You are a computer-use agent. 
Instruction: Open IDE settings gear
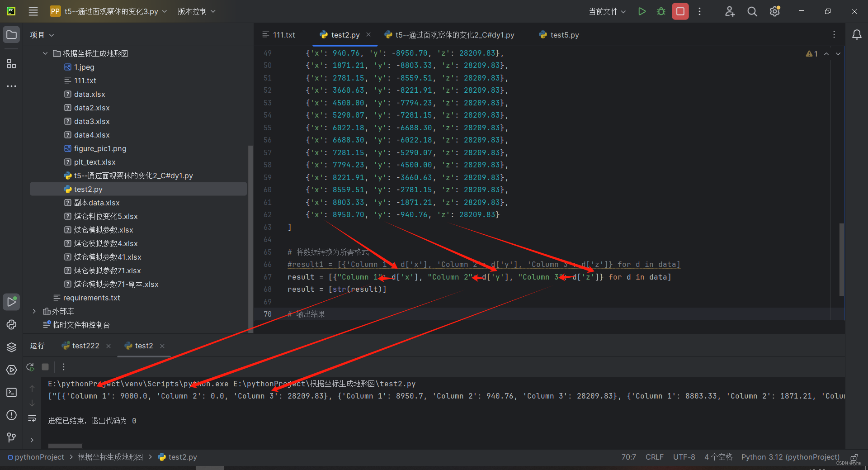(x=775, y=11)
